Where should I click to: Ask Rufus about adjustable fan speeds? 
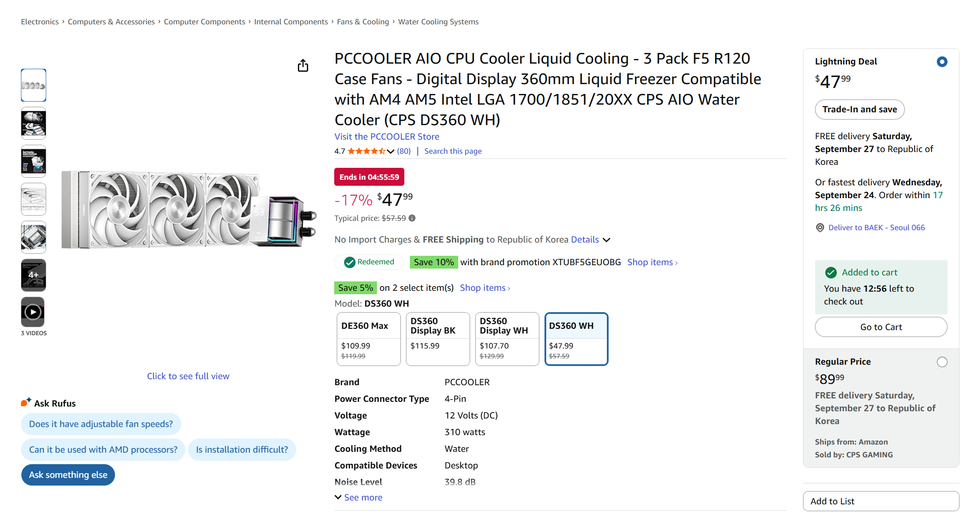pos(101,424)
